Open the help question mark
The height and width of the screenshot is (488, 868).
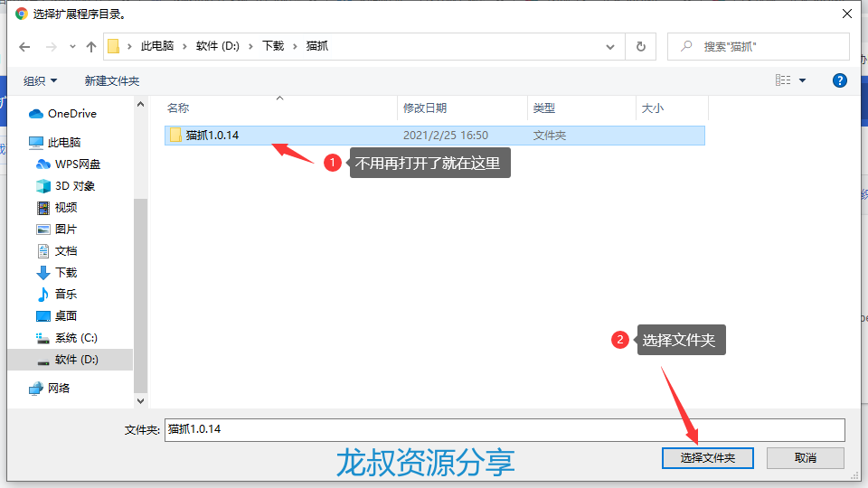coord(839,80)
